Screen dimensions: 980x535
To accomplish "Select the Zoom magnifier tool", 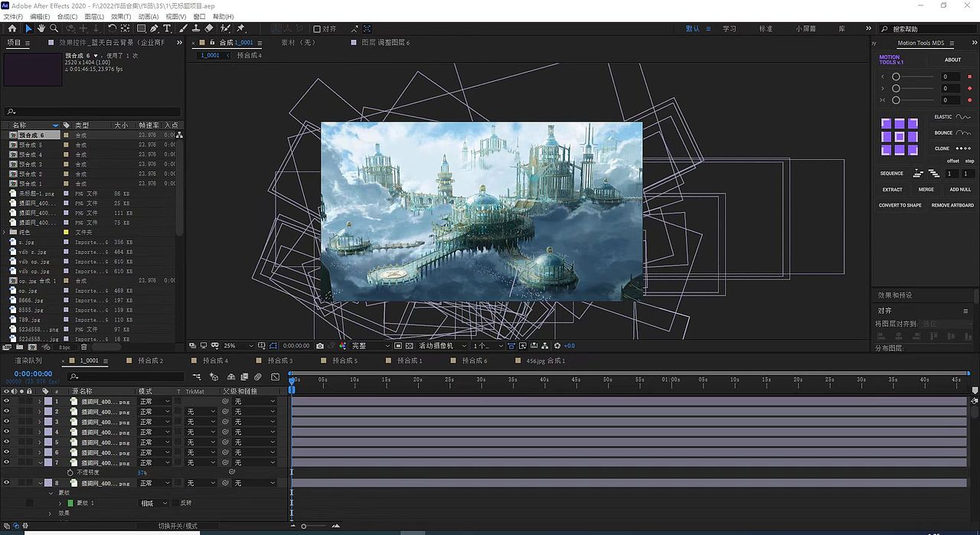I will click(54, 28).
